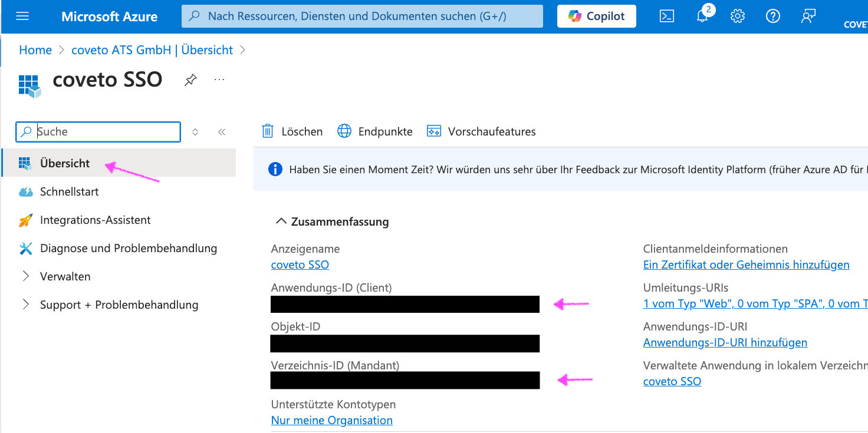Focus the global resource search field
The height and width of the screenshot is (433, 868).
[x=362, y=16]
